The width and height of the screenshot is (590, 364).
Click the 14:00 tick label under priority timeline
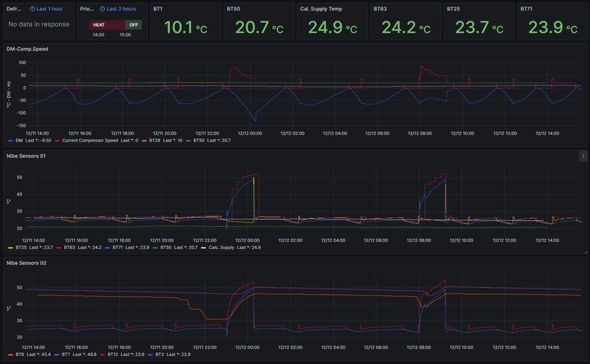pyautogui.click(x=99, y=35)
